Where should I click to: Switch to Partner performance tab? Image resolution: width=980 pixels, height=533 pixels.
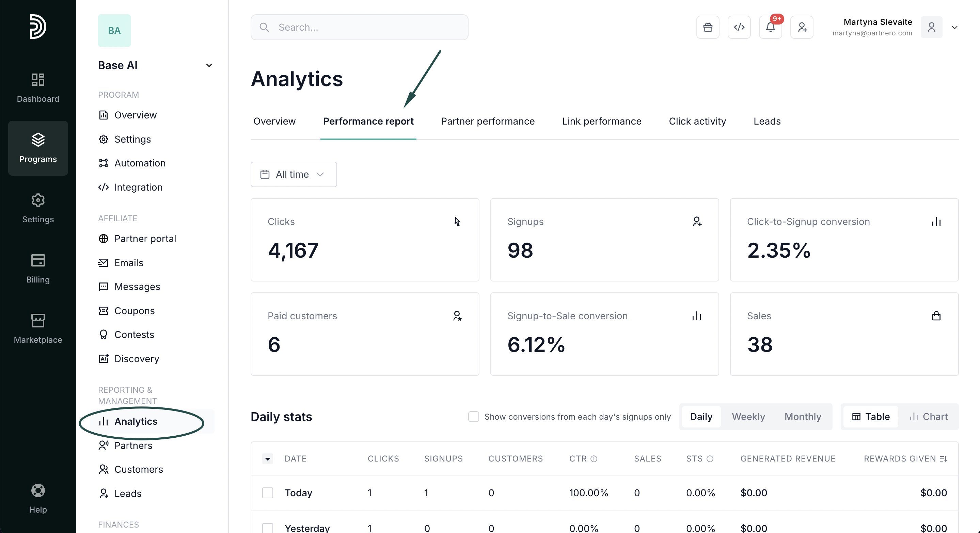pyautogui.click(x=488, y=121)
